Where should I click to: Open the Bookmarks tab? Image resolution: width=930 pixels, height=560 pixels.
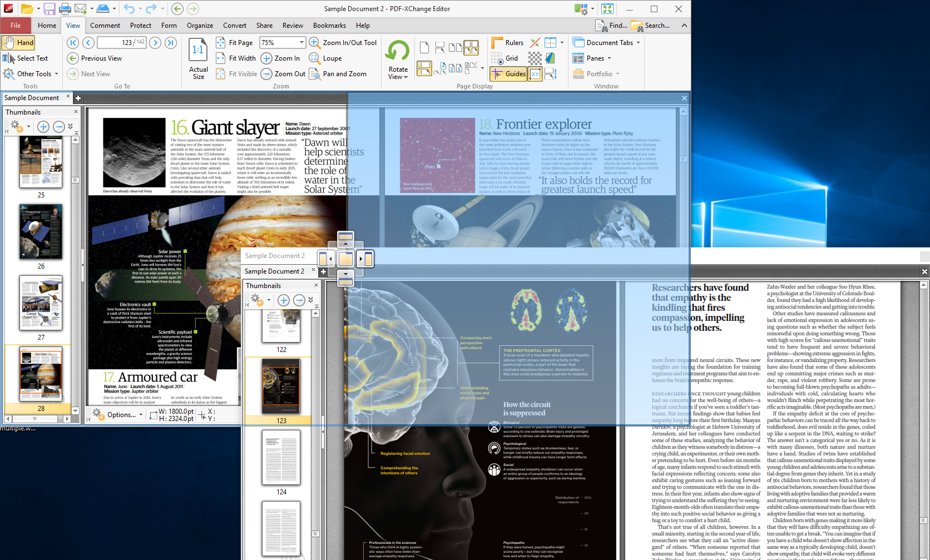[x=329, y=25]
